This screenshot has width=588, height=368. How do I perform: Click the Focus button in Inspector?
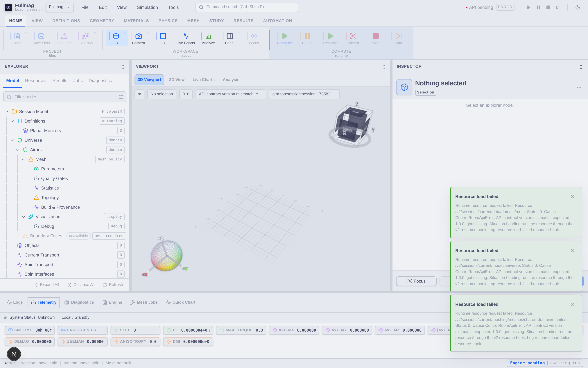coord(416,281)
